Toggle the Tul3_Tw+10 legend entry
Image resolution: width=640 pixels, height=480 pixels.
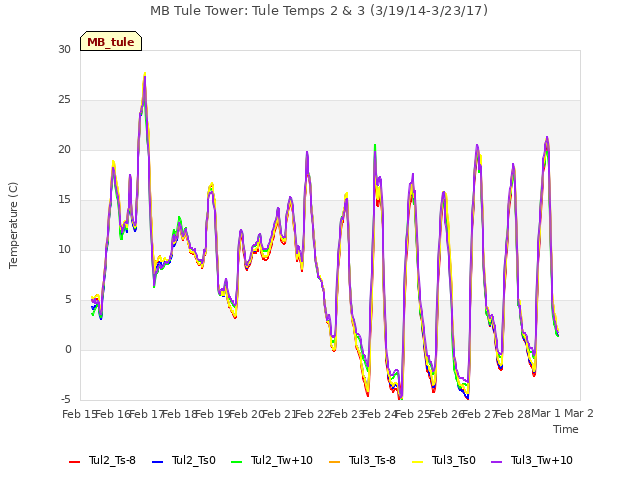pos(532,460)
